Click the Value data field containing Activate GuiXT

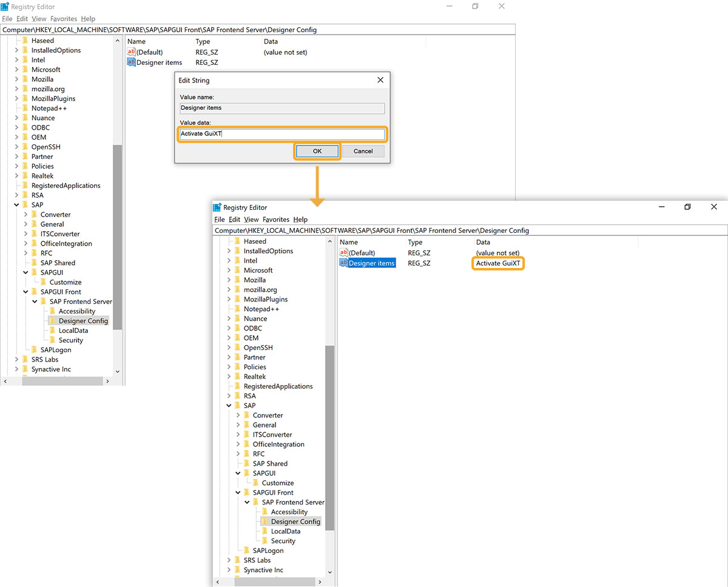(x=282, y=133)
